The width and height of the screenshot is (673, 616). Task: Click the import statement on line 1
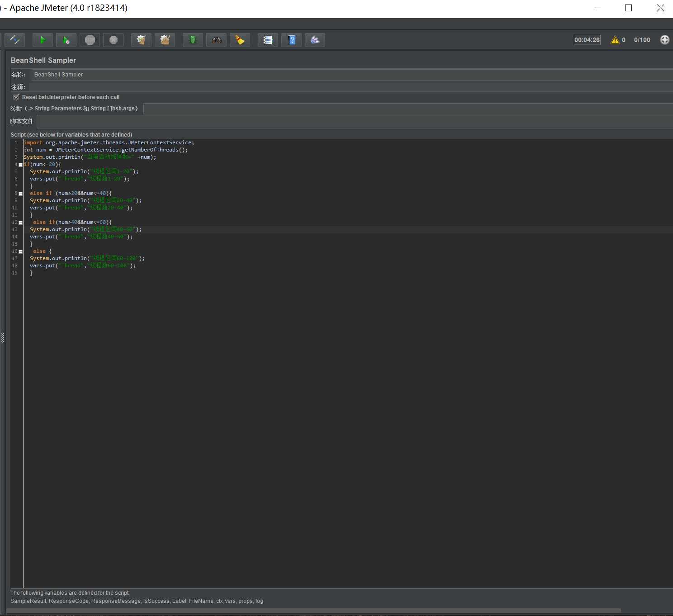(109, 142)
